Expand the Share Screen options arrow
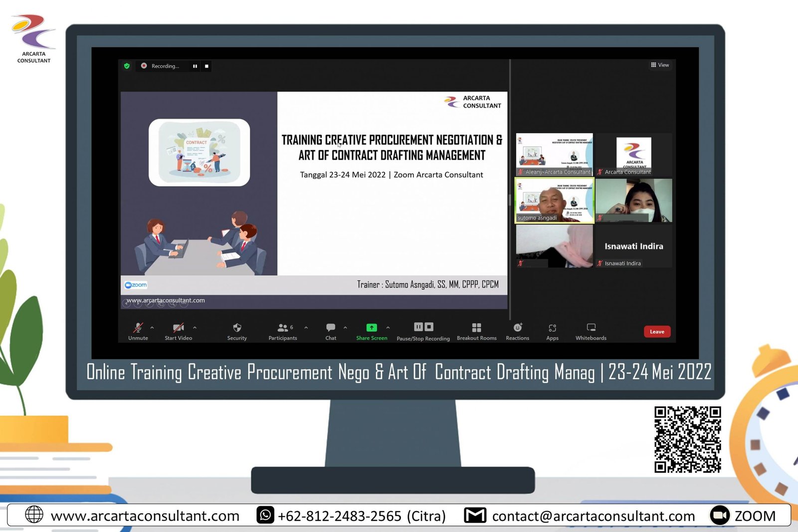The width and height of the screenshot is (798, 532). (388, 328)
